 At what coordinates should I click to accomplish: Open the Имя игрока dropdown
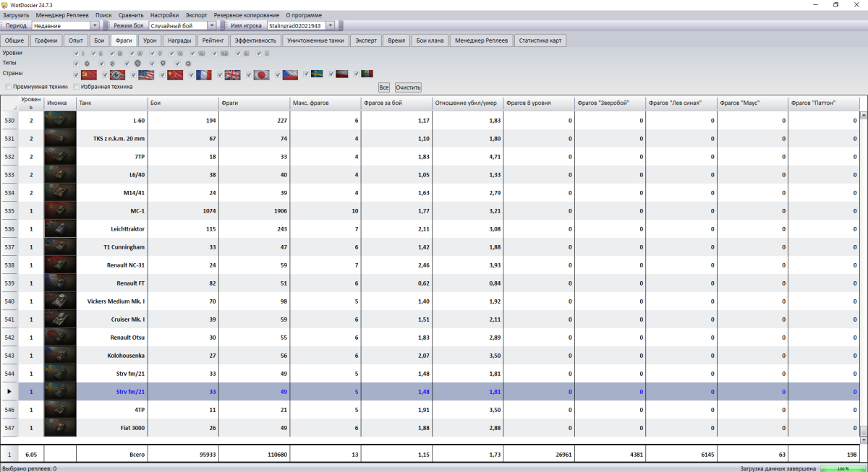tap(331, 26)
